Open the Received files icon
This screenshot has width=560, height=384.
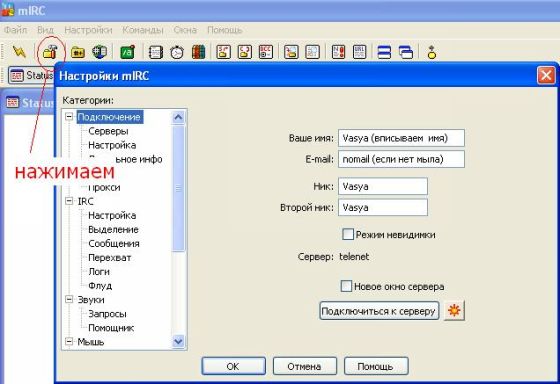[291, 52]
